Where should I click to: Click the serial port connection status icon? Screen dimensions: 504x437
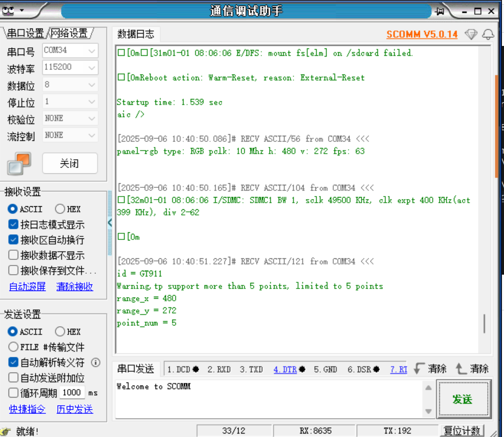coord(19,163)
